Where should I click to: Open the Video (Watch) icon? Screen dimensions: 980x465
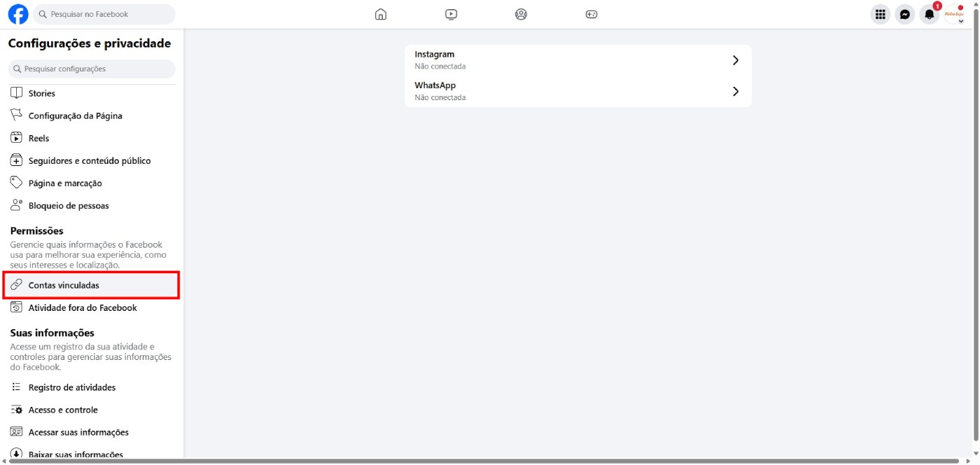point(451,14)
